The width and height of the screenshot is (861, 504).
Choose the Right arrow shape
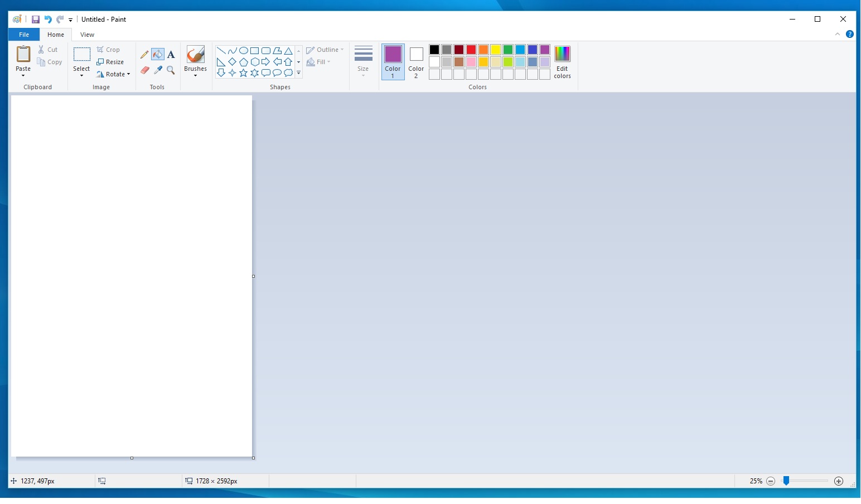pos(266,62)
